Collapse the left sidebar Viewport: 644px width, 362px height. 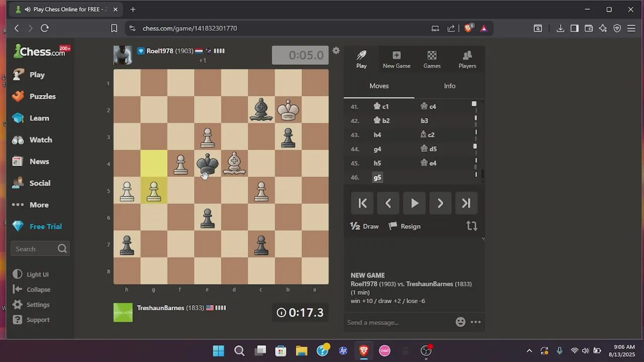31,290
